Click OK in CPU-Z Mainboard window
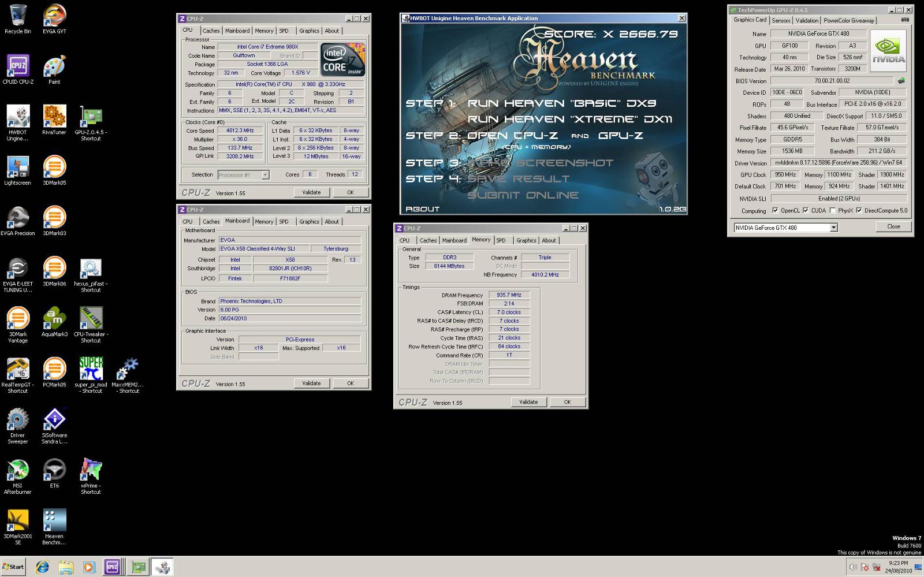This screenshot has height=577, width=924. pyautogui.click(x=350, y=383)
